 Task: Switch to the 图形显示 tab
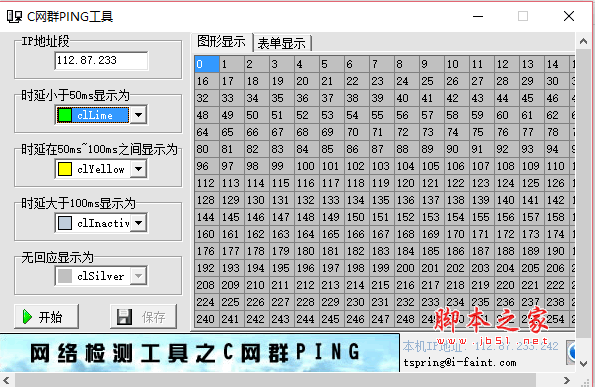pyautogui.click(x=221, y=42)
